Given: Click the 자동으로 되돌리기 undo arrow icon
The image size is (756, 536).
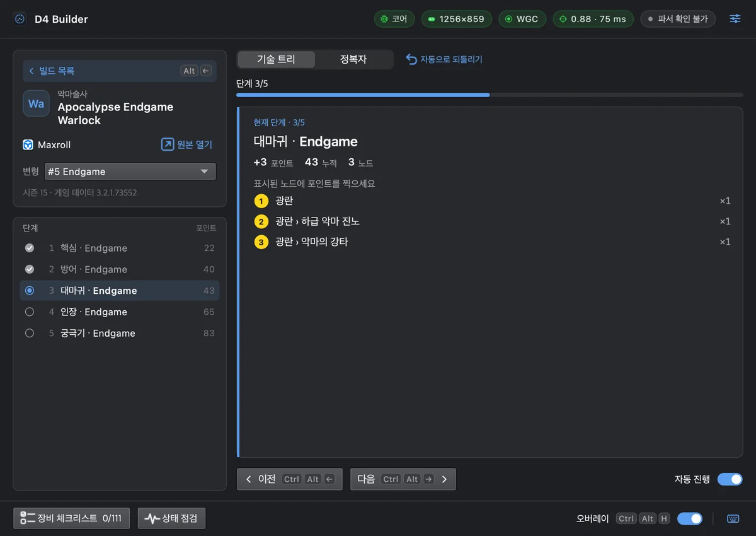Looking at the screenshot, I should 411,59.
